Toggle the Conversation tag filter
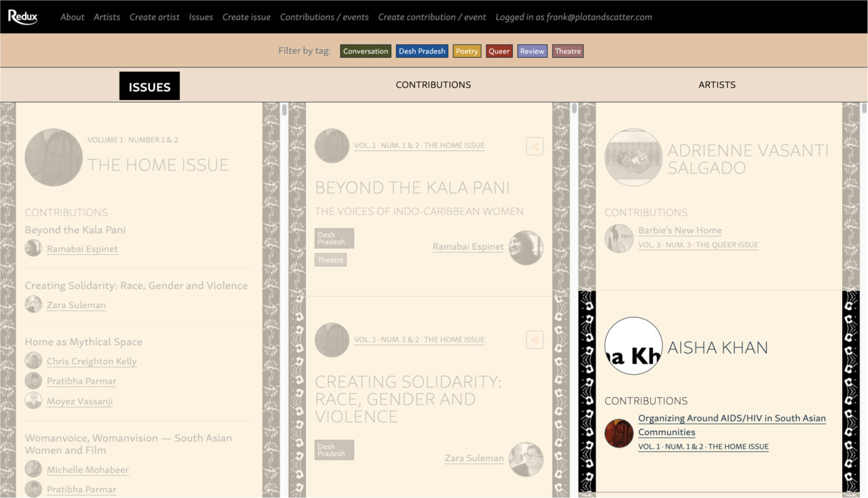Image resolution: width=868 pixels, height=498 pixels. coord(365,51)
